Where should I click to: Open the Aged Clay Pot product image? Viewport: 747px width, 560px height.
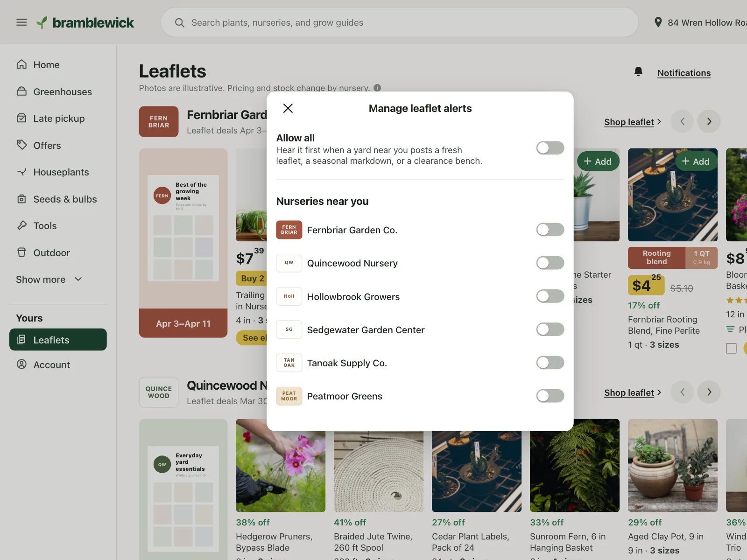pyautogui.click(x=673, y=465)
